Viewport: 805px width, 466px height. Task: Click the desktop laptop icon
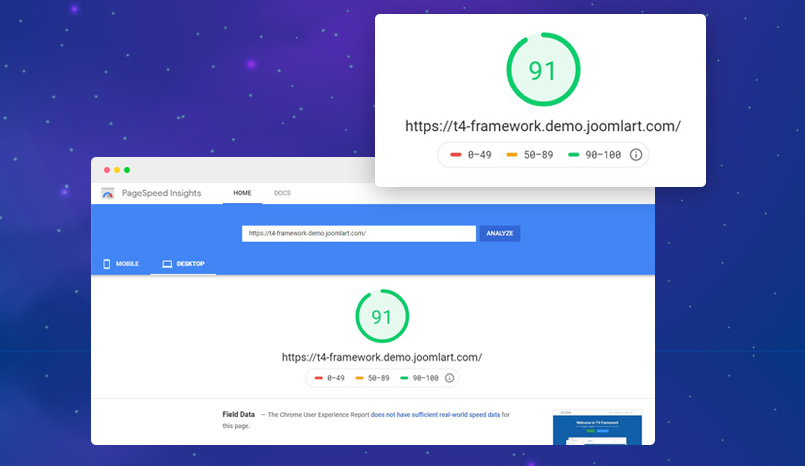tap(167, 264)
